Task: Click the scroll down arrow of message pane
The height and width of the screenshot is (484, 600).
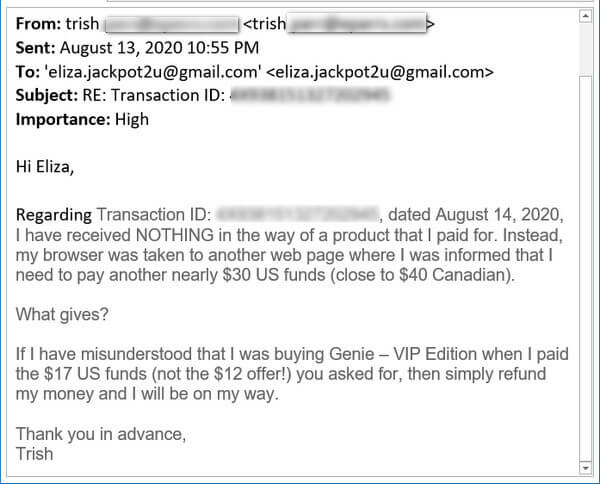Action: pyautogui.click(x=585, y=468)
